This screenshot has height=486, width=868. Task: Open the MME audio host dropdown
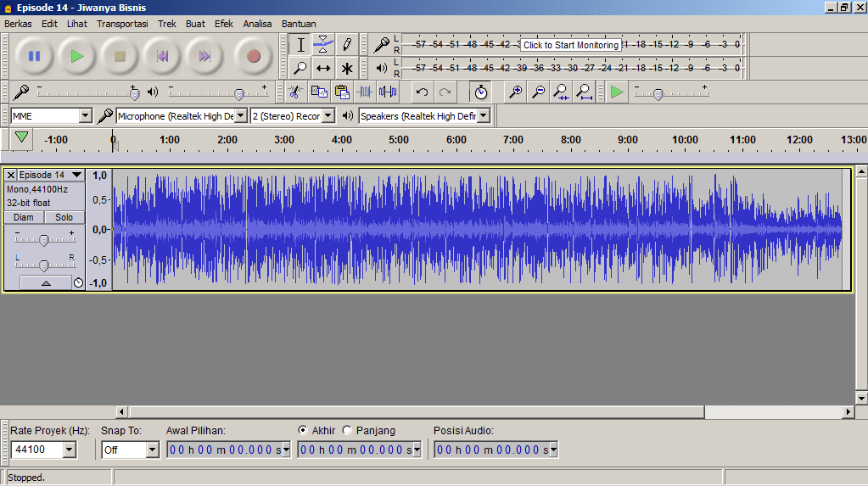(85, 116)
